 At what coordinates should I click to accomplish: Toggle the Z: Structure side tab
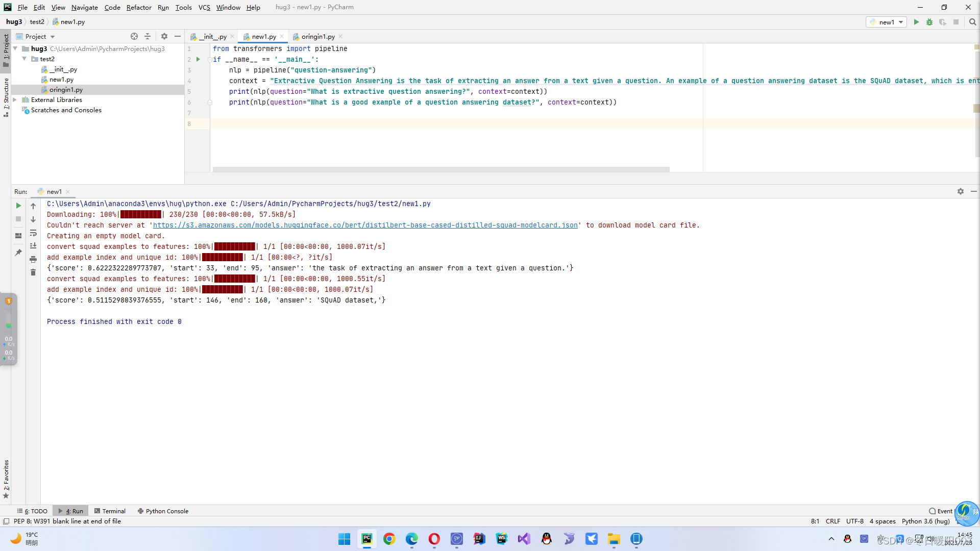tap(6, 97)
